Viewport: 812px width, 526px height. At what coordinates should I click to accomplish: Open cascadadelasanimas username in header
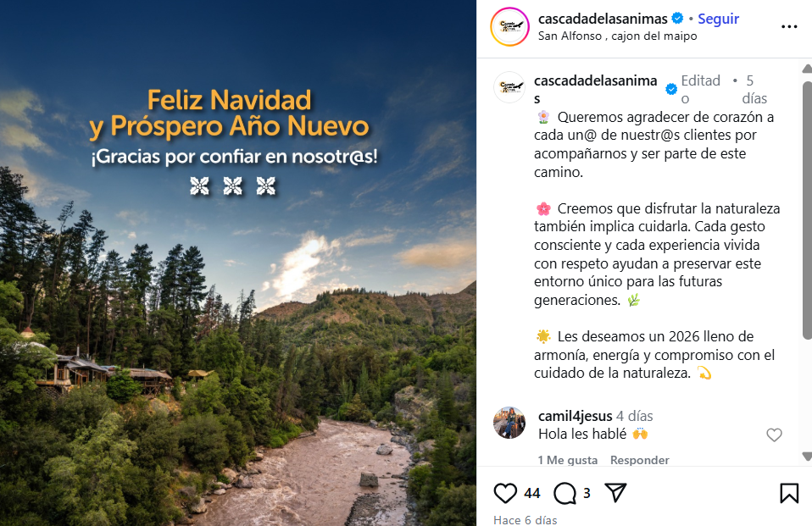click(603, 19)
